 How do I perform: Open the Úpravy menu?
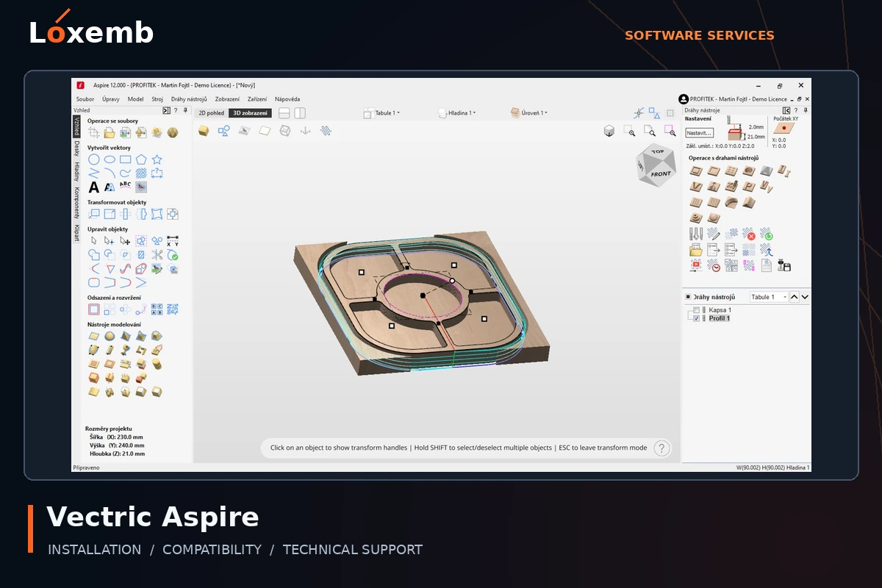(x=111, y=98)
